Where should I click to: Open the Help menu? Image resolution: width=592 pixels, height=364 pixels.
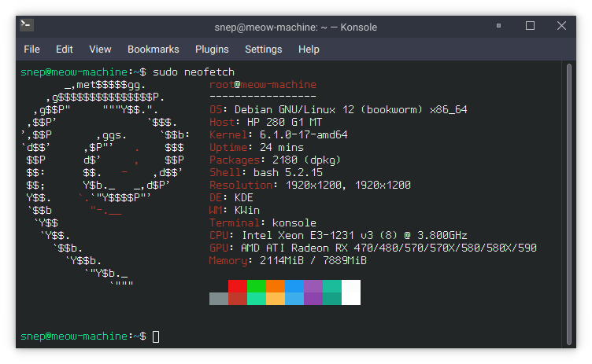(x=309, y=50)
